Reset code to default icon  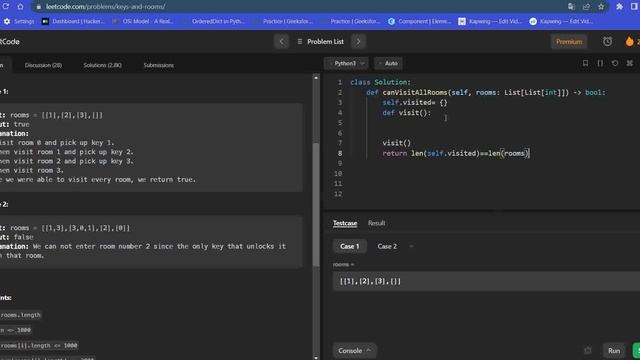point(615,63)
